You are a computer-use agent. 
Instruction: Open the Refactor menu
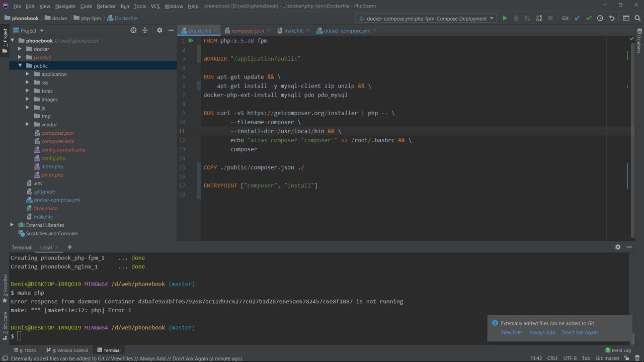pos(106,6)
